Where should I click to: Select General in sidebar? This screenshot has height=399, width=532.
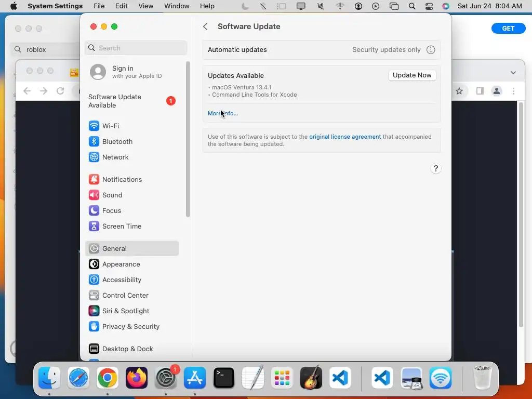tap(131, 249)
